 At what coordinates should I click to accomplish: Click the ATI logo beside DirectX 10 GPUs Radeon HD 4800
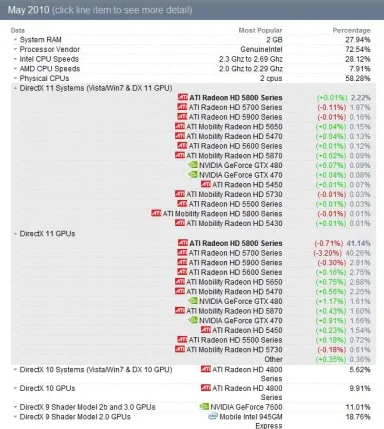[x=206, y=388]
